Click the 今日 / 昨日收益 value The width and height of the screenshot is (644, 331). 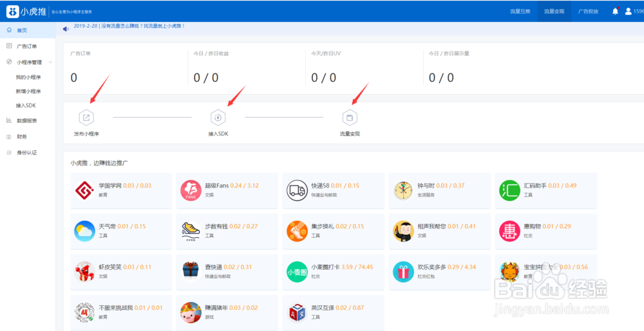pyautogui.click(x=206, y=78)
